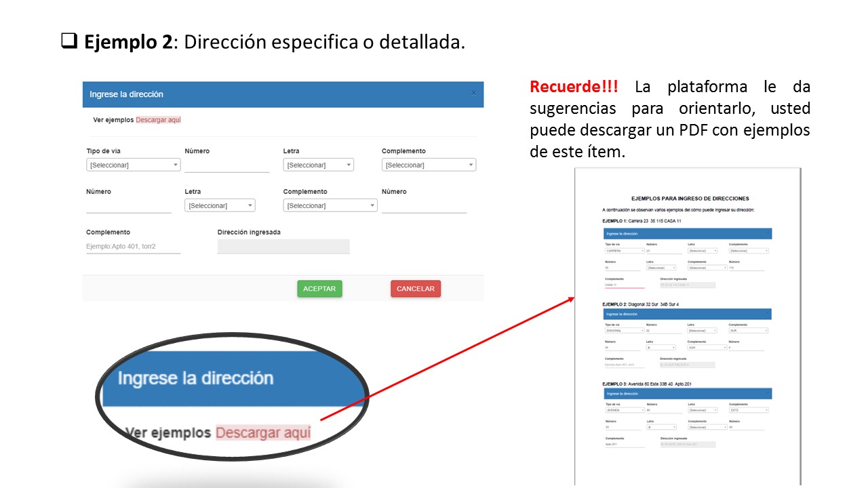Open the DIAGONAL dropdown in PDF Ejemplo 2
Image resolution: width=868 pixels, height=488 pixels.
(x=625, y=331)
